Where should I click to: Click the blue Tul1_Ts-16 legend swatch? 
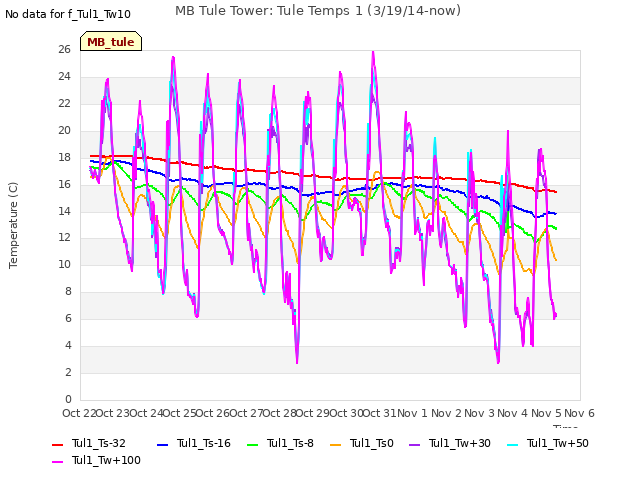[x=162, y=444]
